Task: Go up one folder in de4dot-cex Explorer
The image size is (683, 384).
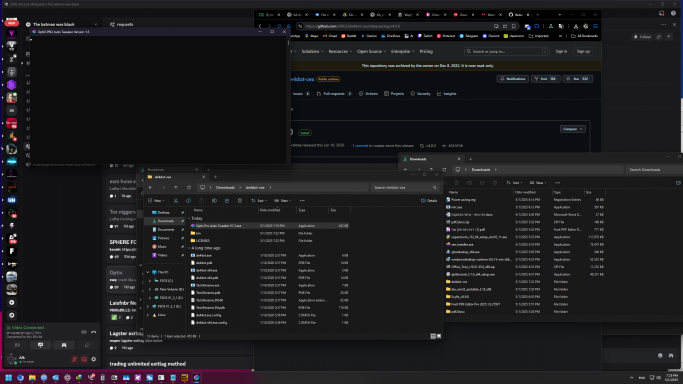Action: (176, 188)
